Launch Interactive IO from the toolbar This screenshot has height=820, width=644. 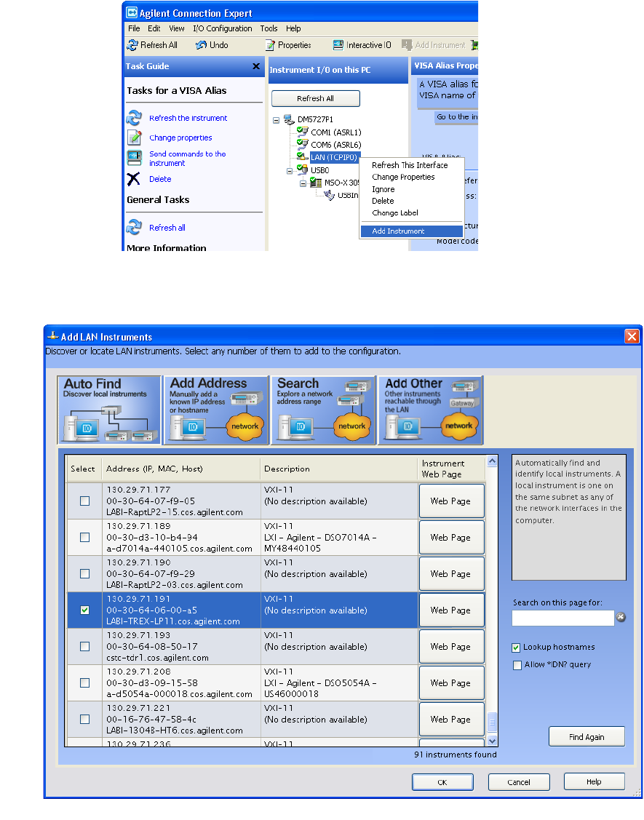(x=338, y=46)
